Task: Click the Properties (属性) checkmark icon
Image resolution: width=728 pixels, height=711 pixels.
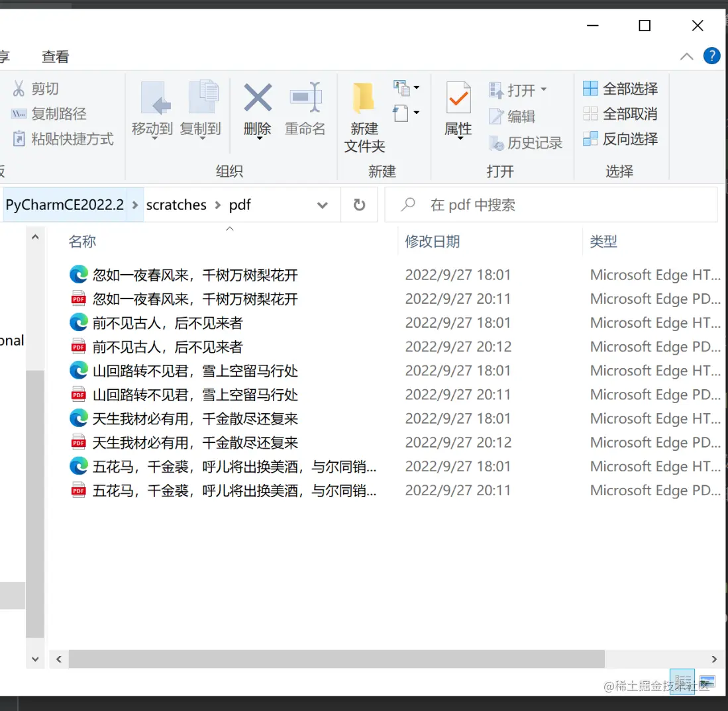Action: [458, 97]
